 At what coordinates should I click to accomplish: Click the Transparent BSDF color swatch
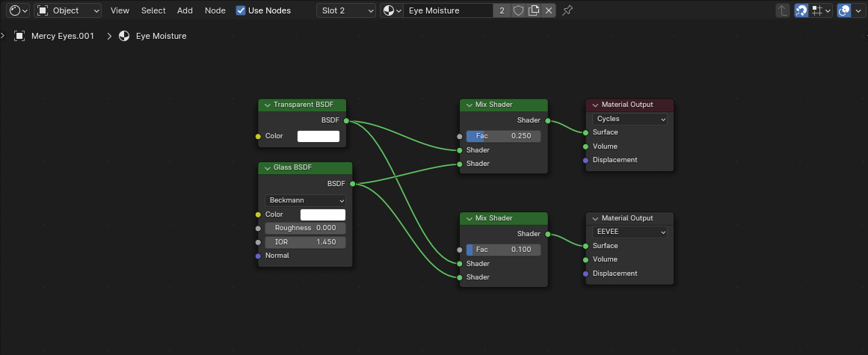click(x=318, y=136)
